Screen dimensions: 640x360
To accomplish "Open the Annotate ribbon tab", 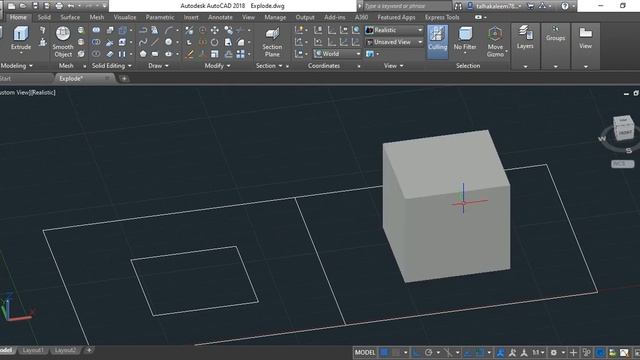I will click(220, 17).
